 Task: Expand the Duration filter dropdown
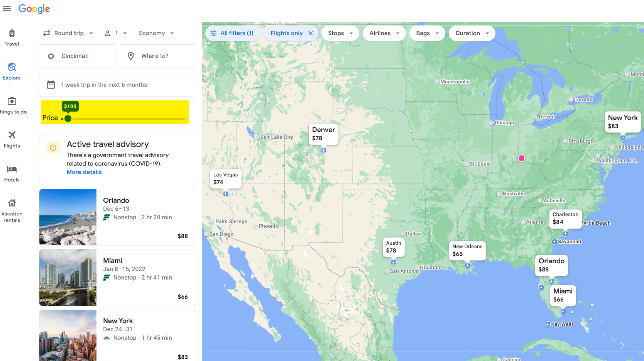tap(472, 33)
